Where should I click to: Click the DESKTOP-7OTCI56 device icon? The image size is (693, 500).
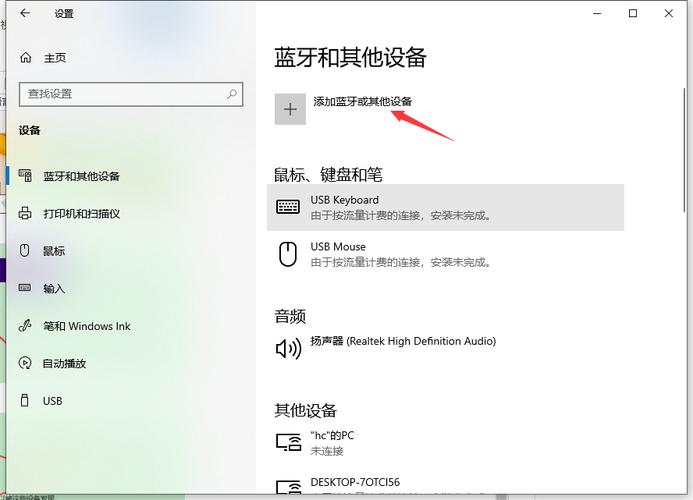click(289, 487)
